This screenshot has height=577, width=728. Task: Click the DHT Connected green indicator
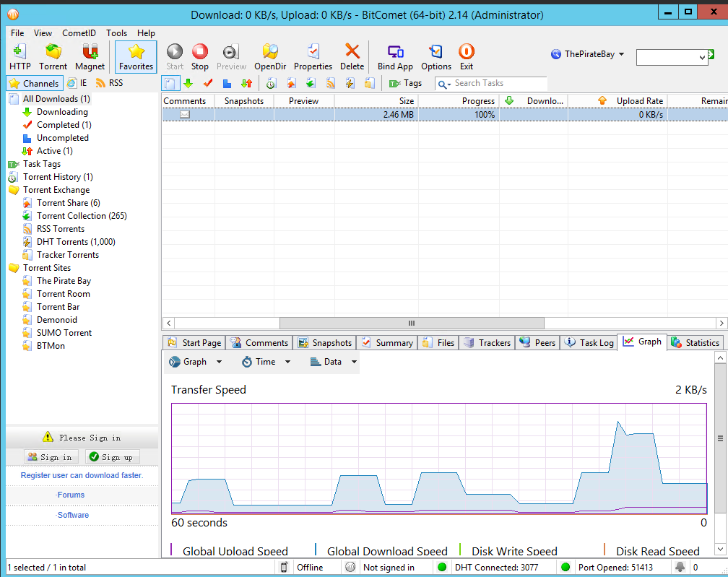coord(442,567)
